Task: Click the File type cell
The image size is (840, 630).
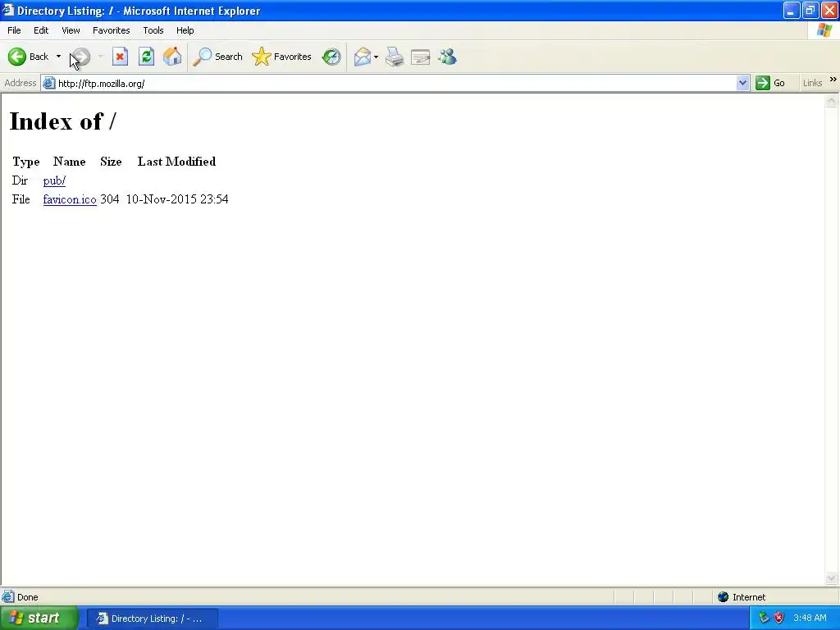Action: click(21, 199)
